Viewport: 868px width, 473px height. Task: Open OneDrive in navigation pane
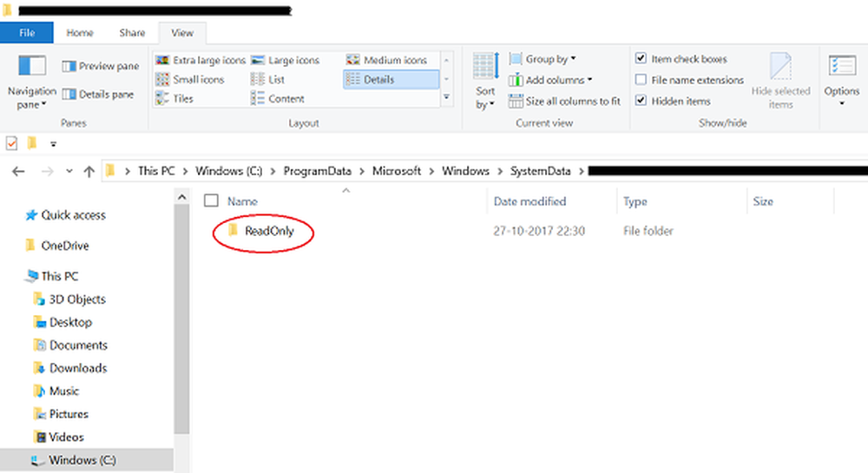[x=57, y=246]
